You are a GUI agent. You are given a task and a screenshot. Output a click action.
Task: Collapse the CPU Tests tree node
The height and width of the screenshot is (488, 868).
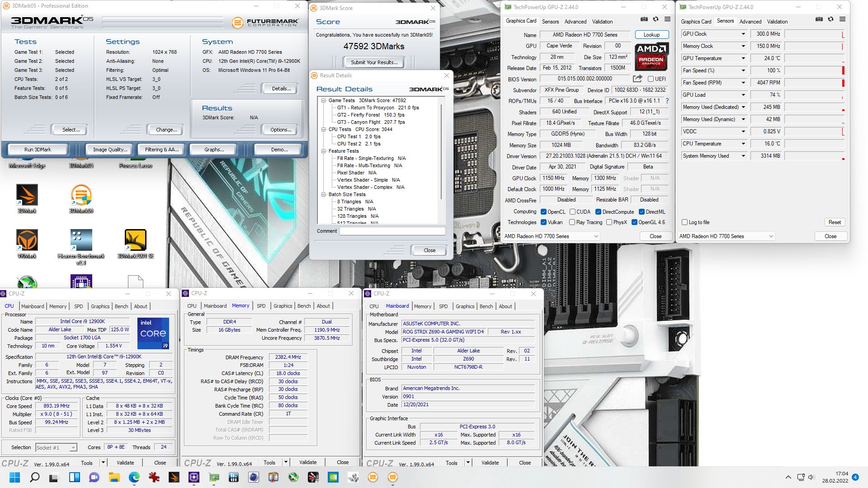click(324, 130)
